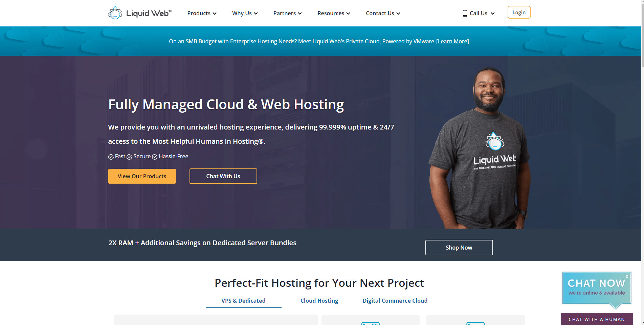Click the Secure checkmark icon
The image size is (644, 325).
129,157
